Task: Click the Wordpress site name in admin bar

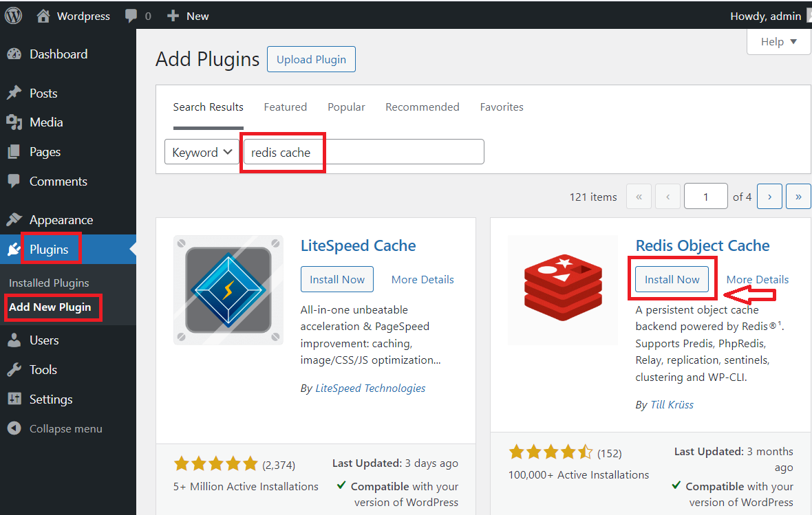Action: coord(83,16)
